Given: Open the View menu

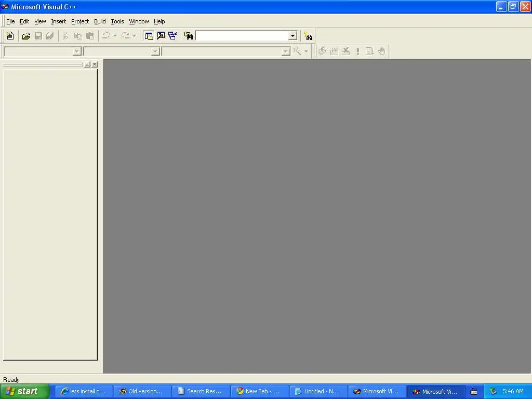Looking at the screenshot, I should point(40,21).
